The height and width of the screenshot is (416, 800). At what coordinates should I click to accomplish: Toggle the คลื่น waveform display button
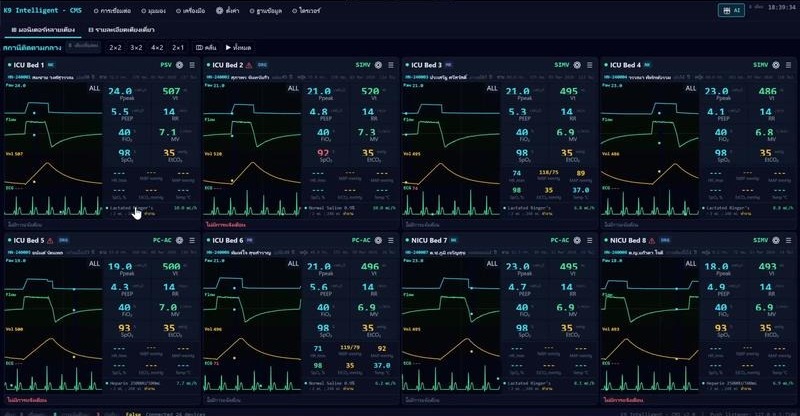[206, 47]
